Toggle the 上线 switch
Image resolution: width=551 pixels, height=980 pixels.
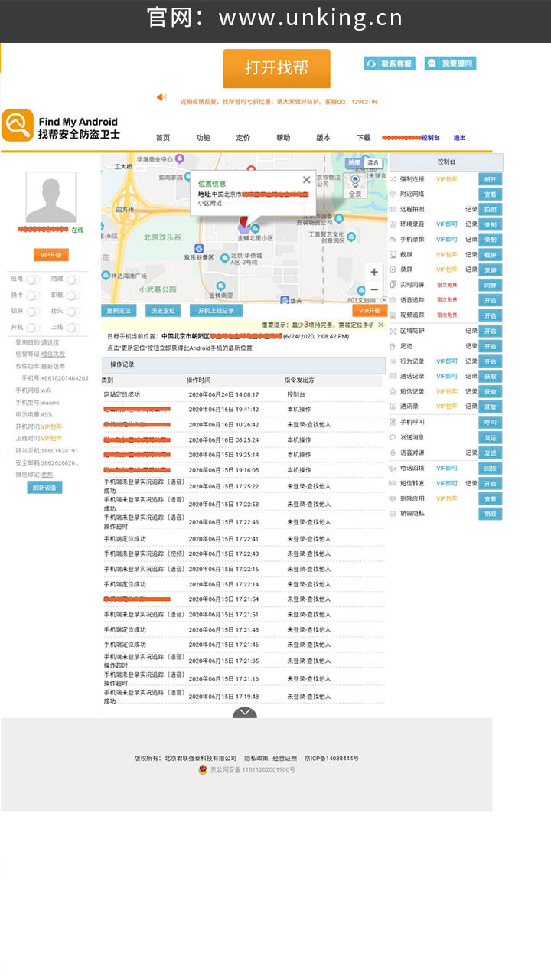[x=73, y=328]
